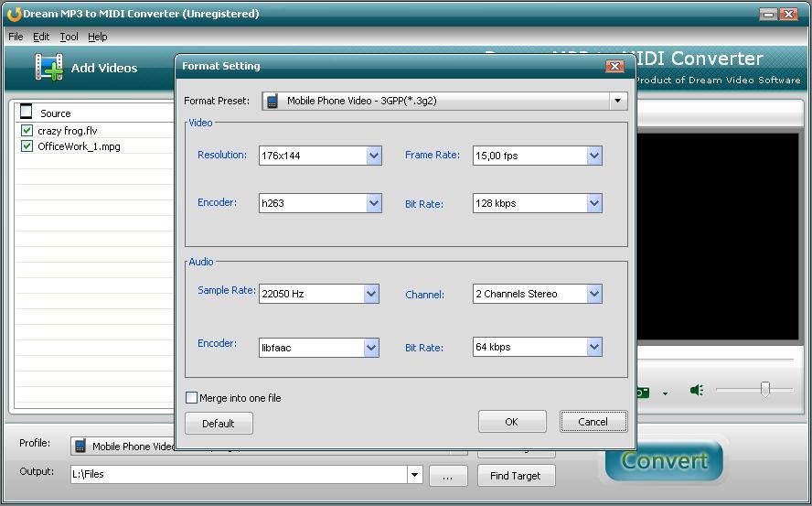Image resolution: width=812 pixels, height=506 pixels.
Task: Confirm settings with OK button
Action: tap(512, 422)
